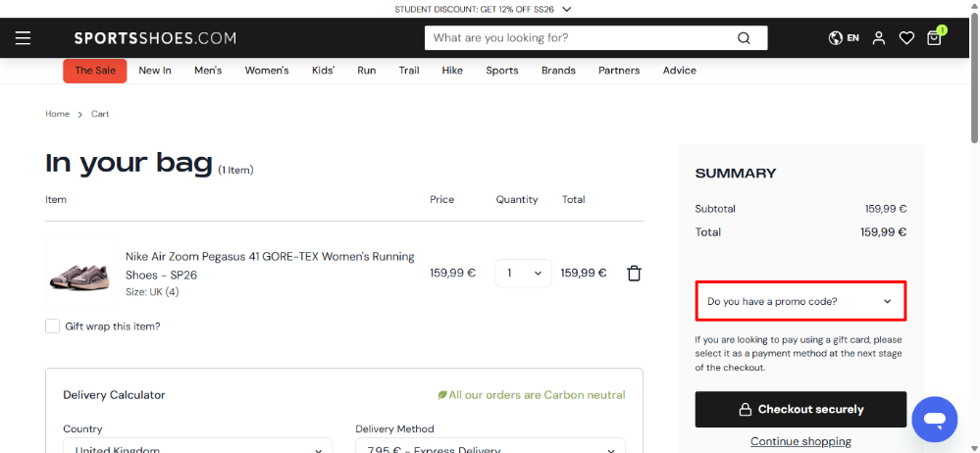Open the Advice menu

click(x=680, y=71)
